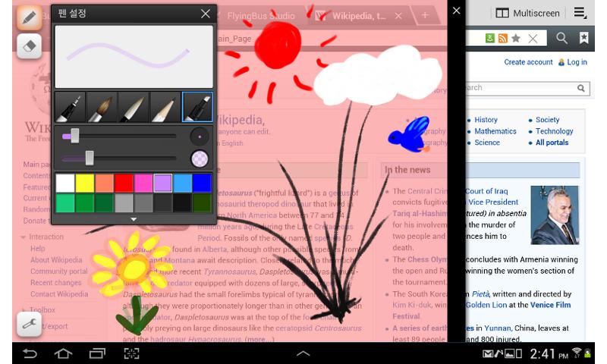Open the Multiscreen option
607x364 pixels.
[527, 14]
